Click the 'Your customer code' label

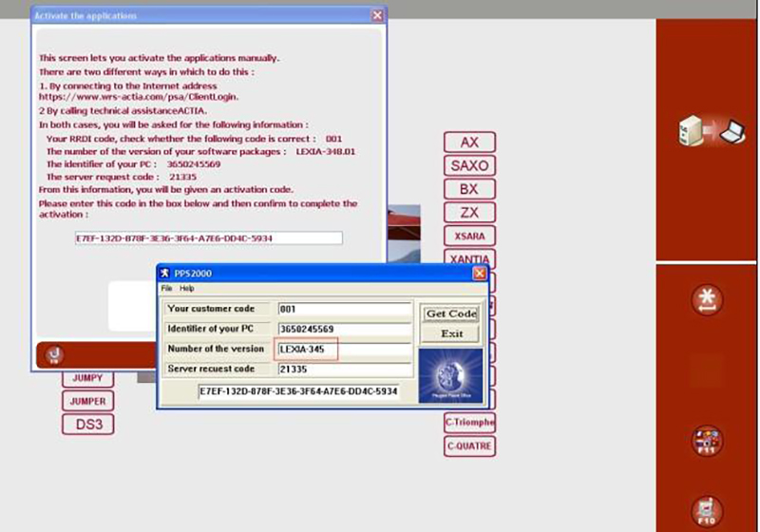click(211, 309)
